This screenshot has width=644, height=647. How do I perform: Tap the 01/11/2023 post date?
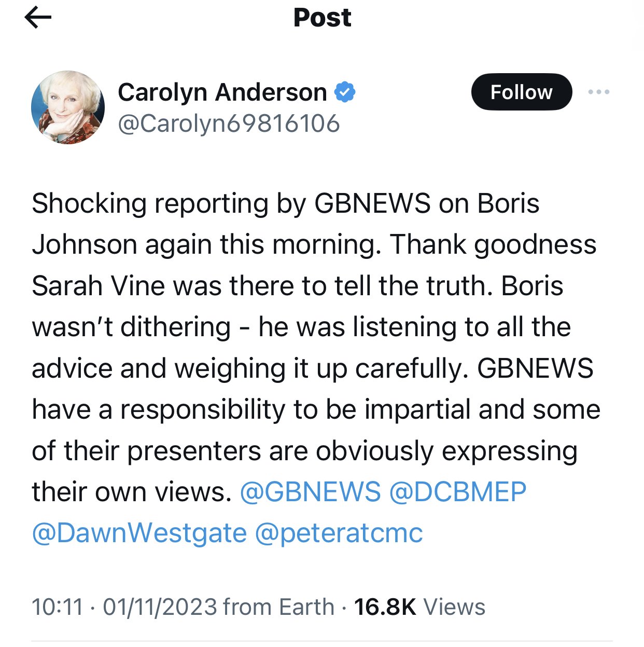(x=160, y=607)
